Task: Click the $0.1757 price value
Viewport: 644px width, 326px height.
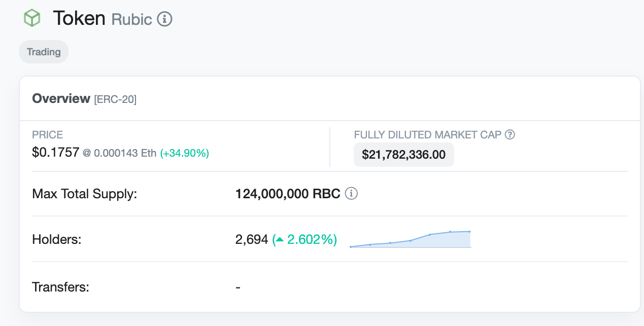Action: click(55, 153)
